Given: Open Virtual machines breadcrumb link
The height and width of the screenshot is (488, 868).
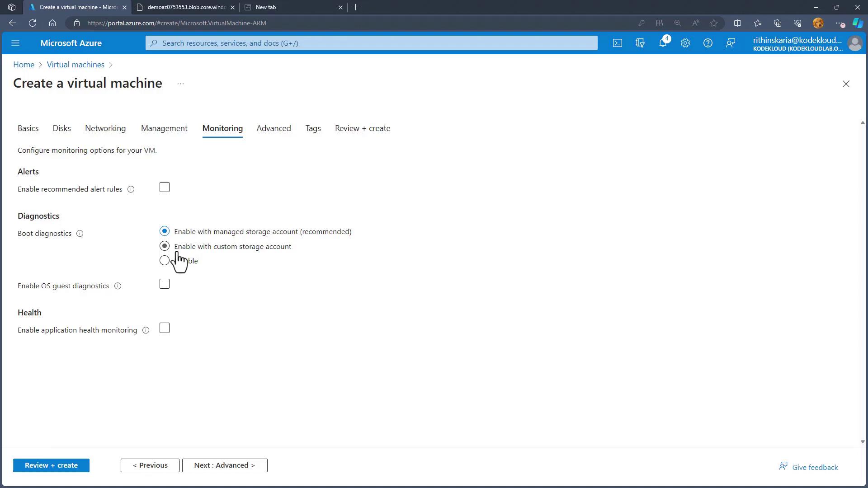Looking at the screenshot, I should pyautogui.click(x=75, y=65).
